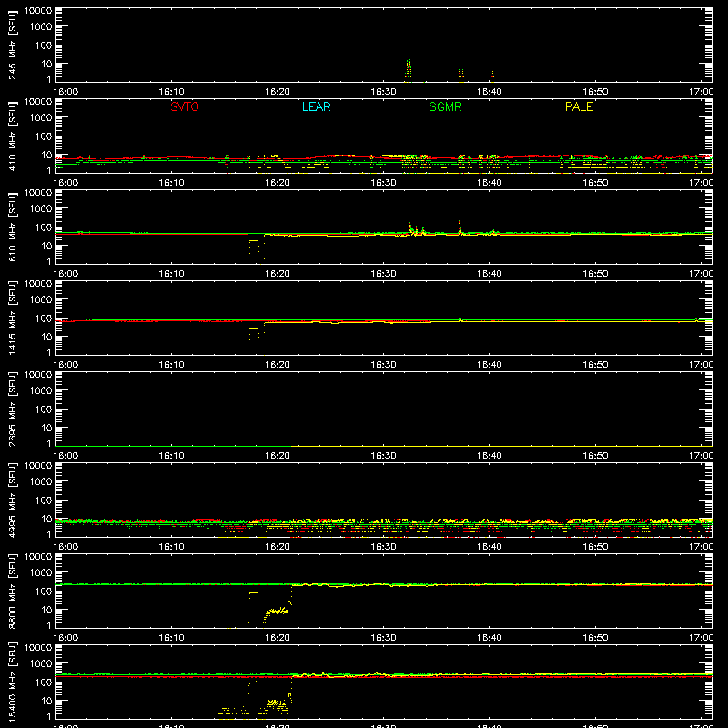Viewport: 728px width, 728px height.
Task: Click the 16:10 tick label below the 1415 MHz panel
Action: [x=171, y=365]
